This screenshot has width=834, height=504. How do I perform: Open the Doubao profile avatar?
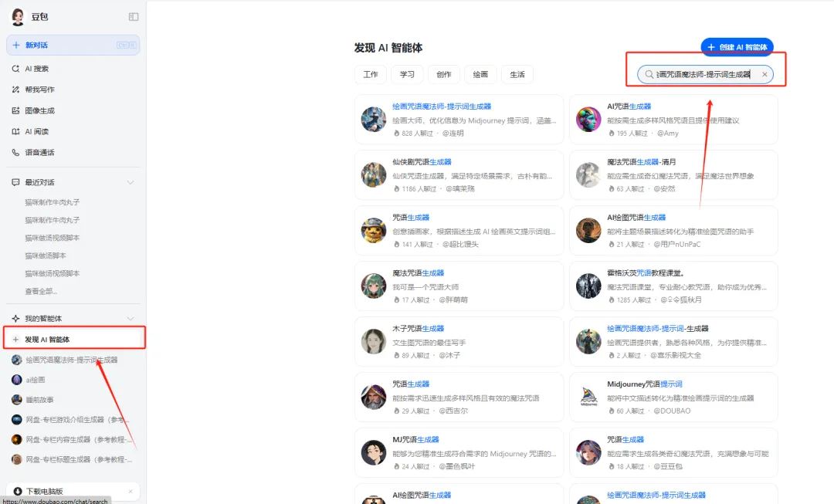(18, 17)
